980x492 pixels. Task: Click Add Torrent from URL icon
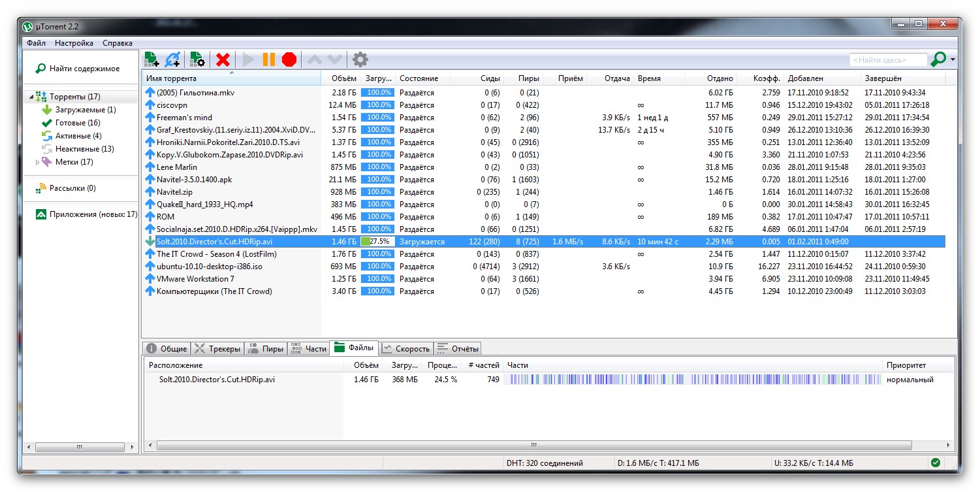[172, 59]
